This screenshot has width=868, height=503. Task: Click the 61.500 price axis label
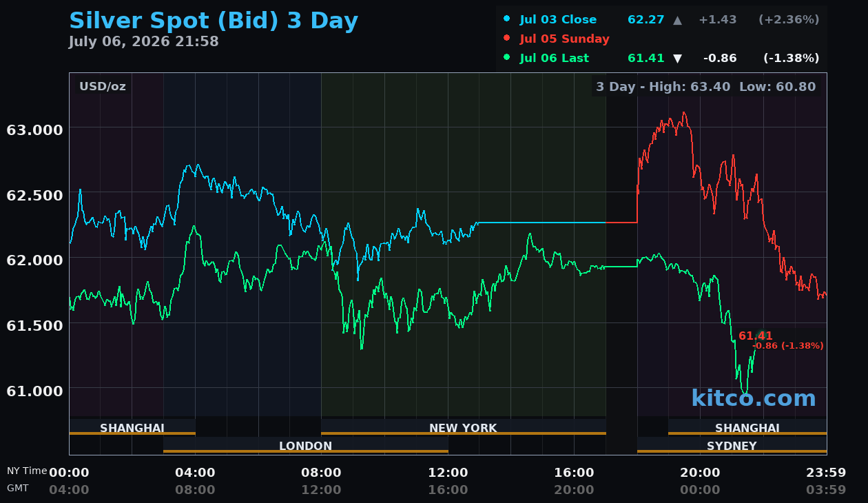(34, 325)
